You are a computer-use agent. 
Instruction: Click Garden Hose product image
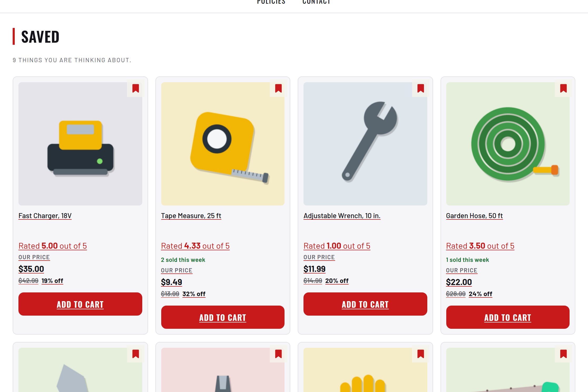[508, 144]
